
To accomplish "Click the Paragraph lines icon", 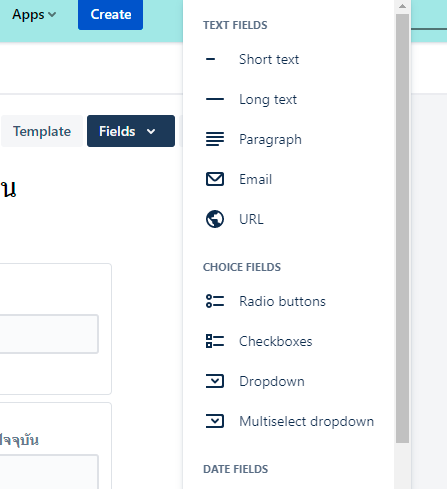I will pos(215,139).
